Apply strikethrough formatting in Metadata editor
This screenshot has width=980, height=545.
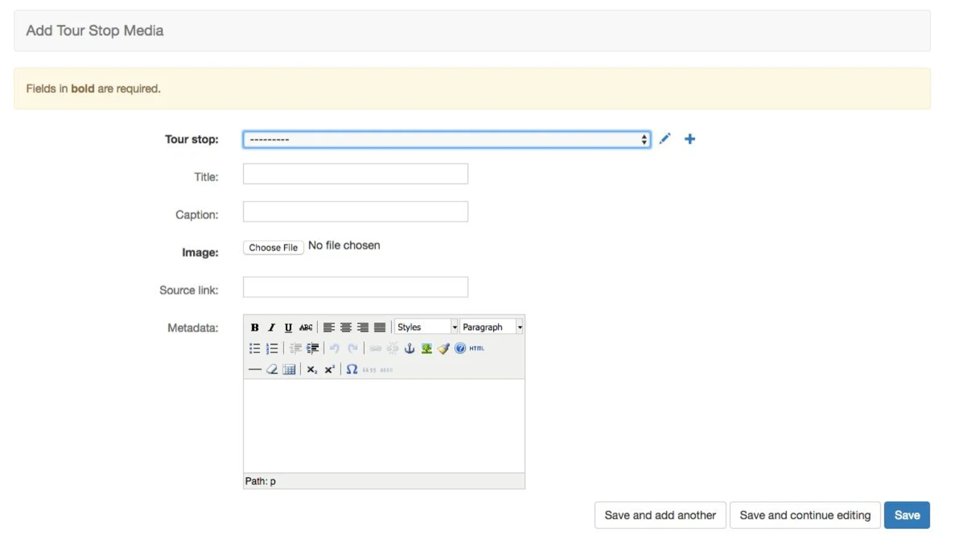click(306, 328)
